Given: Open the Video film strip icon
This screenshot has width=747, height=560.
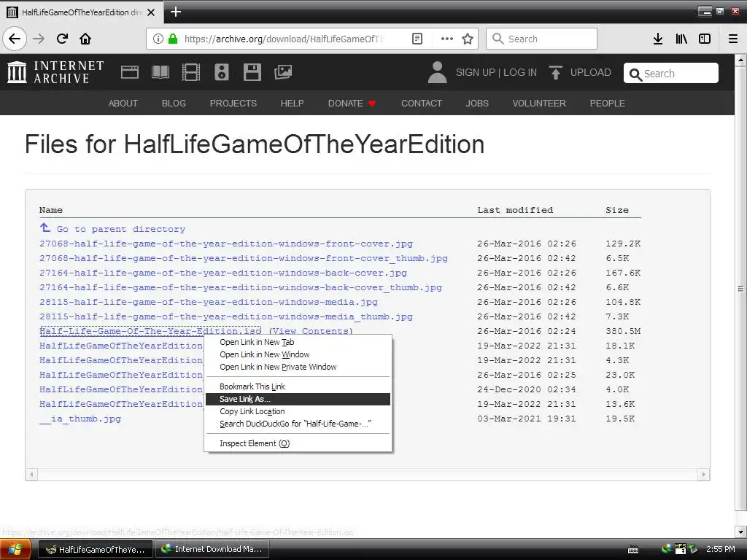Looking at the screenshot, I should coord(191,72).
